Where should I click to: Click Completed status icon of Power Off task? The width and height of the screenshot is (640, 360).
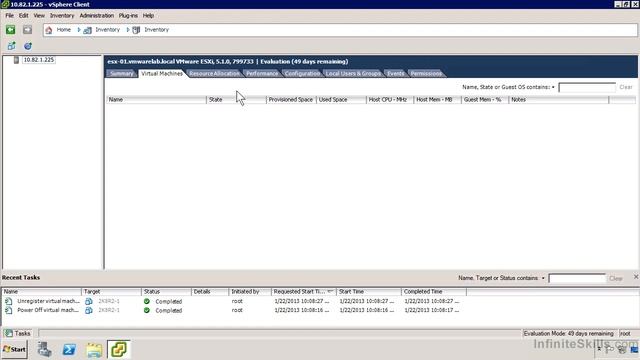[x=147, y=310]
